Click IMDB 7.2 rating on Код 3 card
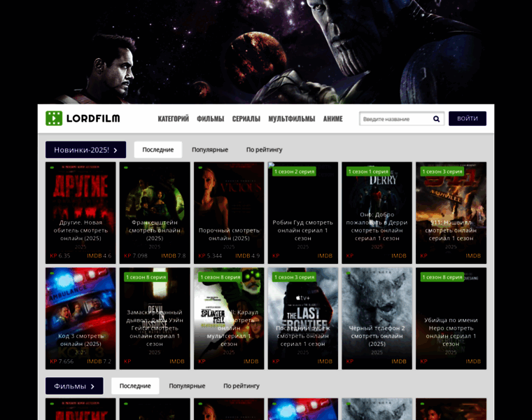The image size is (532, 420). pyautogui.click(x=99, y=361)
